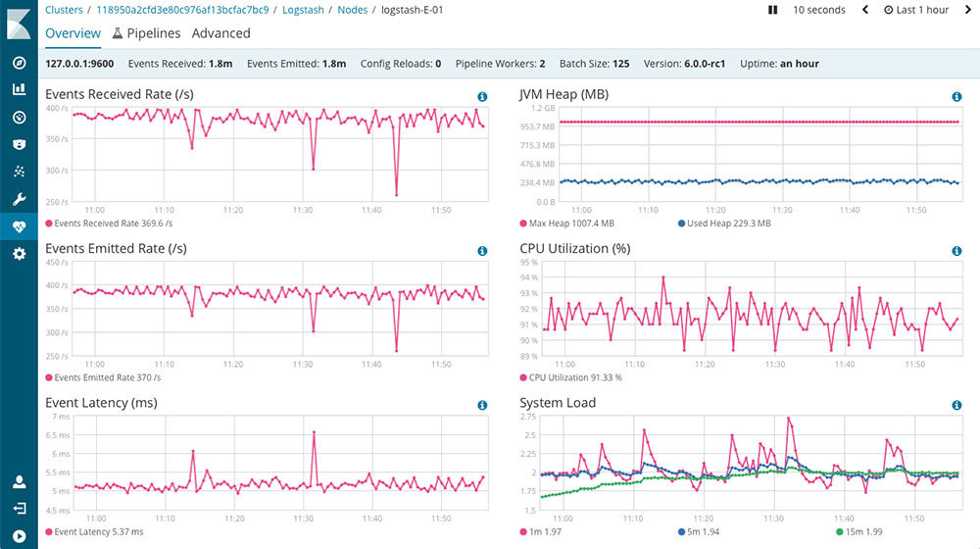980x549 pixels.
Task: Open the Last 1 hour time picker
Action: [x=916, y=10]
